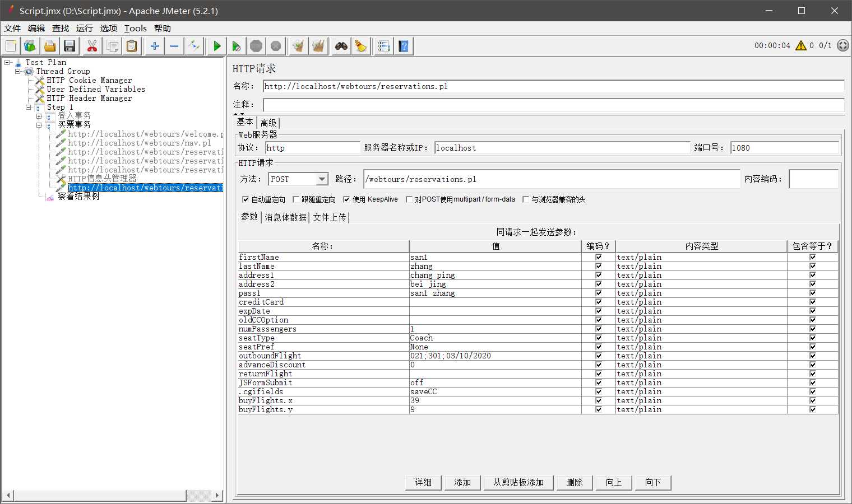Switch to the 文件上传 tab

tap(329, 217)
